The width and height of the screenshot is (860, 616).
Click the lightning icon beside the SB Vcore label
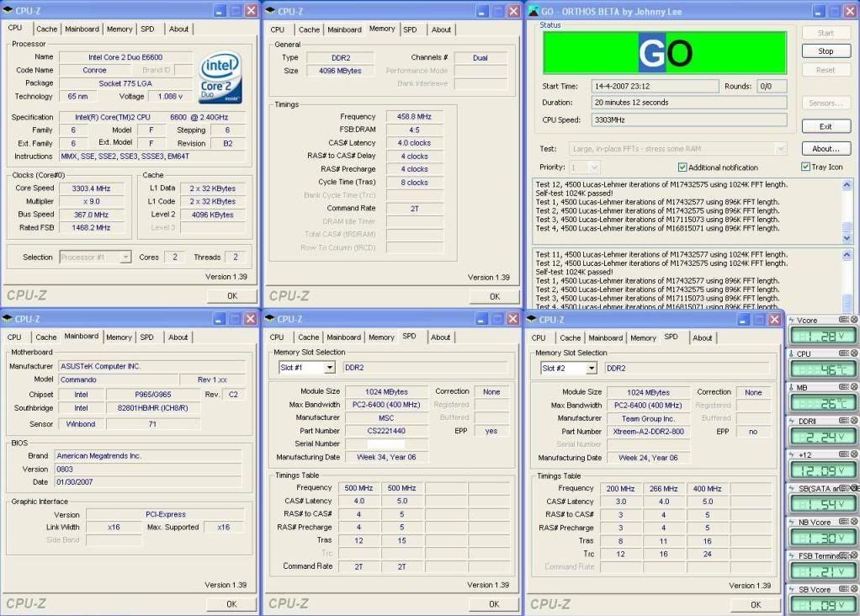792,590
